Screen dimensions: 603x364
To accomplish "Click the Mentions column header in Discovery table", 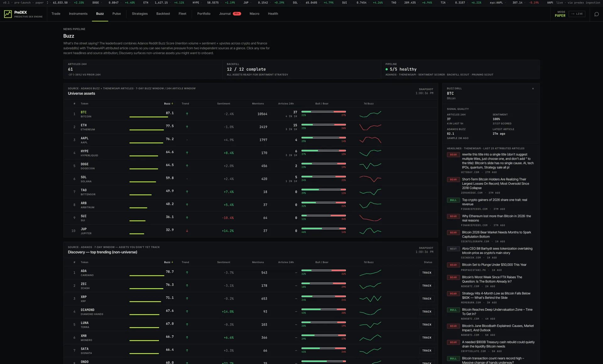I will click(x=258, y=262).
